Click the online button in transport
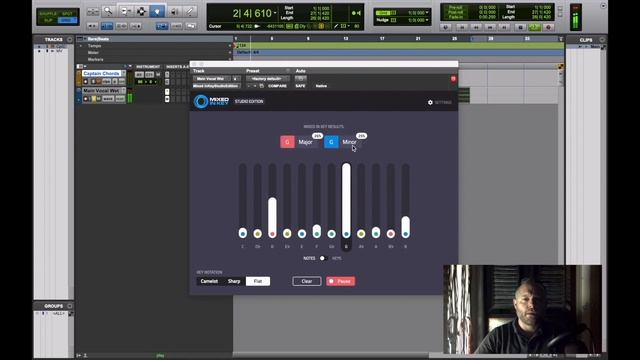The image size is (640, 360). (x=446, y=27)
